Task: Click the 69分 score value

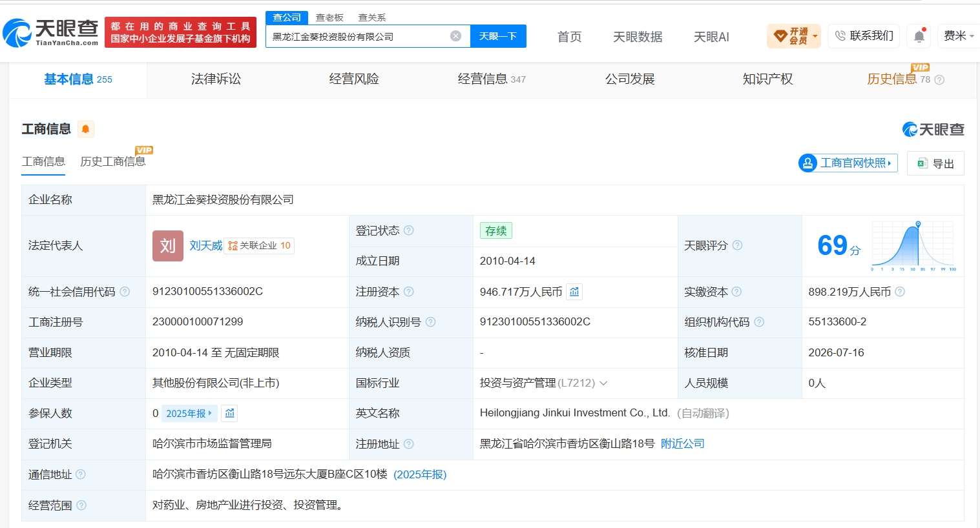Action: pyautogui.click(x=839, y=246)
